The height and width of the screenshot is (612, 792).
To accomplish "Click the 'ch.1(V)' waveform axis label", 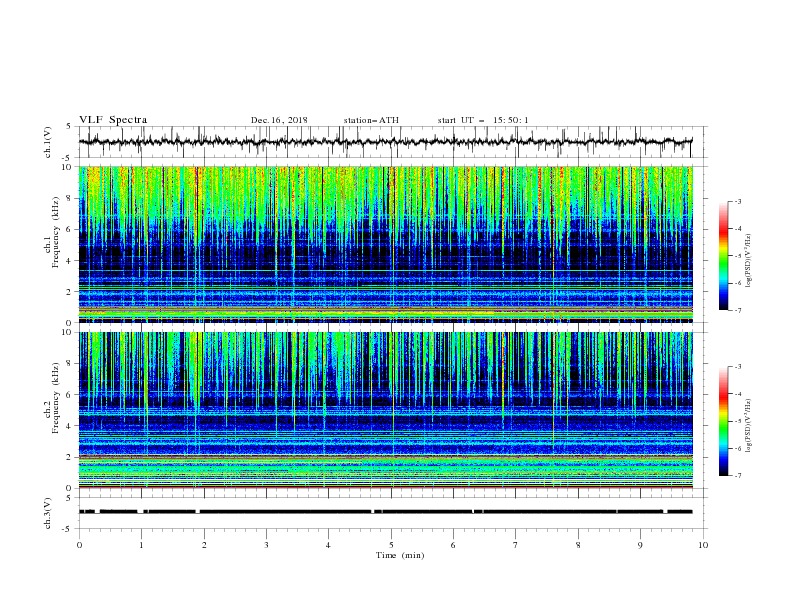I will [x=48, y=142].
